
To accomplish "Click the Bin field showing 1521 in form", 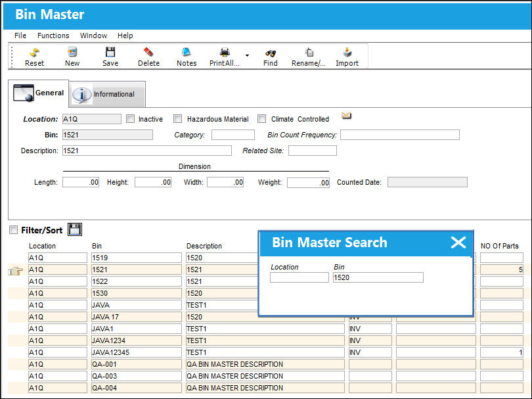I will (x=108, y=135).
